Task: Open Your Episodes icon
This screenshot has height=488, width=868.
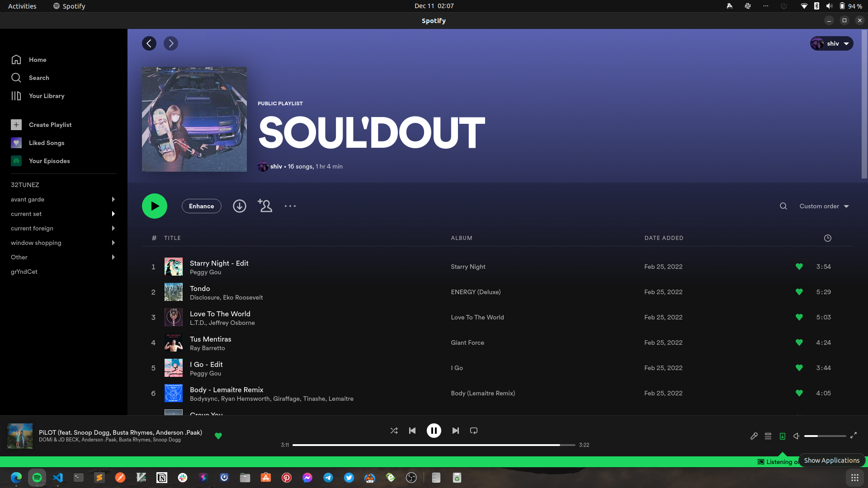Action: [x=16, y=161]
